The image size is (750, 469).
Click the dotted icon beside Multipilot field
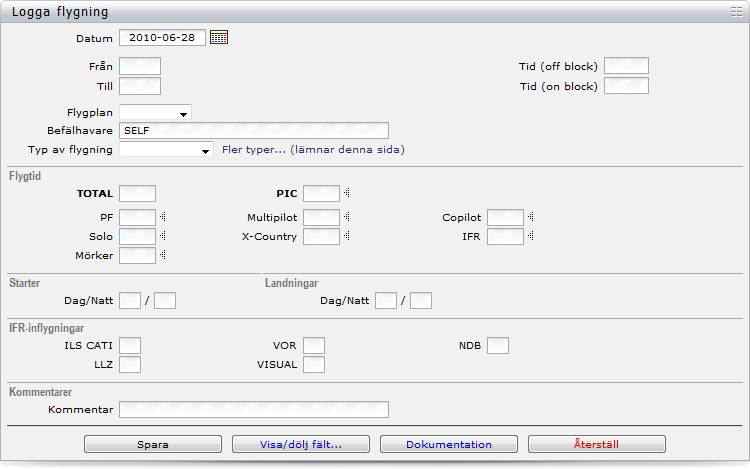(347, 217)
